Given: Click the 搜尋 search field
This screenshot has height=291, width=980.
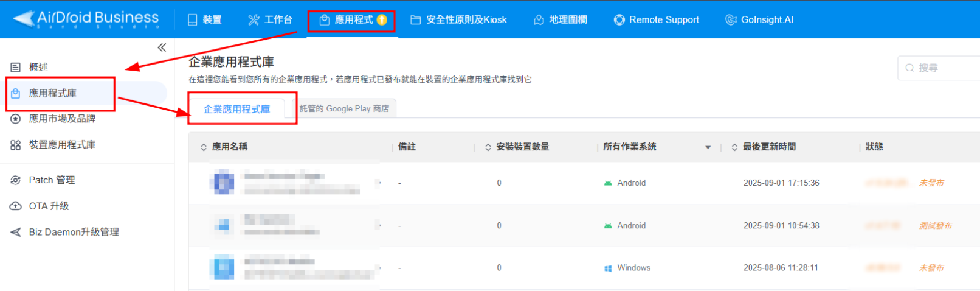Looking at the screenshot, I should 939,68.
